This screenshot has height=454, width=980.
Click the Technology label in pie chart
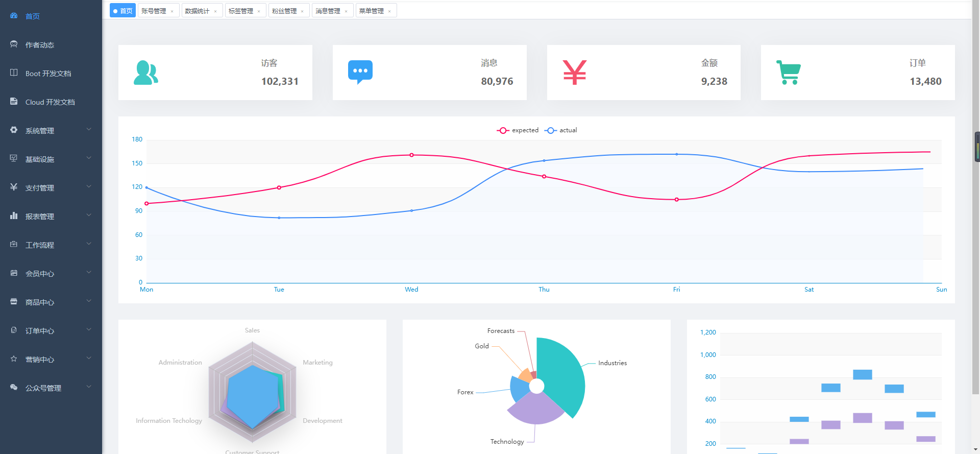pos(507,442)
